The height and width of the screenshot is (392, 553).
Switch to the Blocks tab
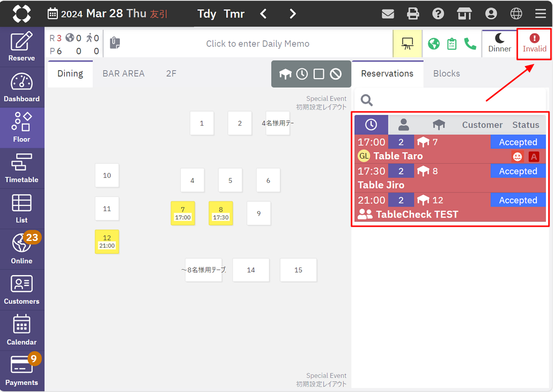click(x=446, y=74)
